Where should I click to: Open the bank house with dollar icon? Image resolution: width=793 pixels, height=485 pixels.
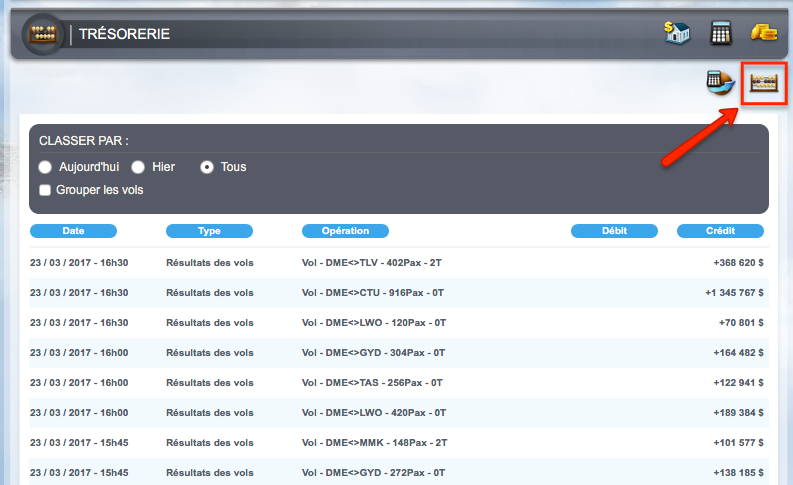(x=677, y=33)
